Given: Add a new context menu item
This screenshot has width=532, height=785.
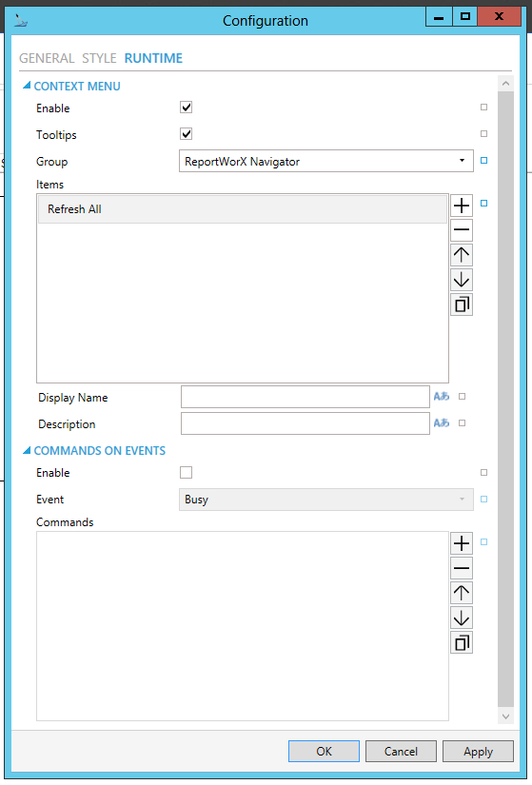Looking at the screenshot, I should tap(462, 206).
